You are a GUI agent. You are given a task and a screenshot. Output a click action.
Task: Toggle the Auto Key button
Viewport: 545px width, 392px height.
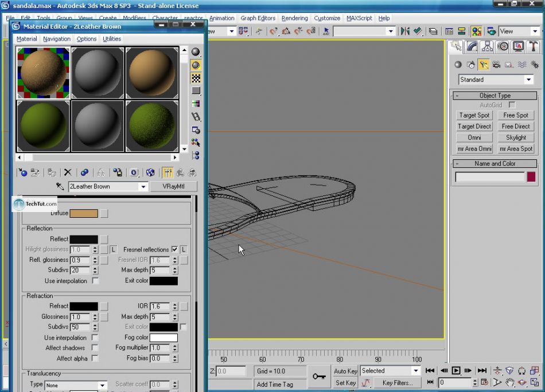(345, 371)
